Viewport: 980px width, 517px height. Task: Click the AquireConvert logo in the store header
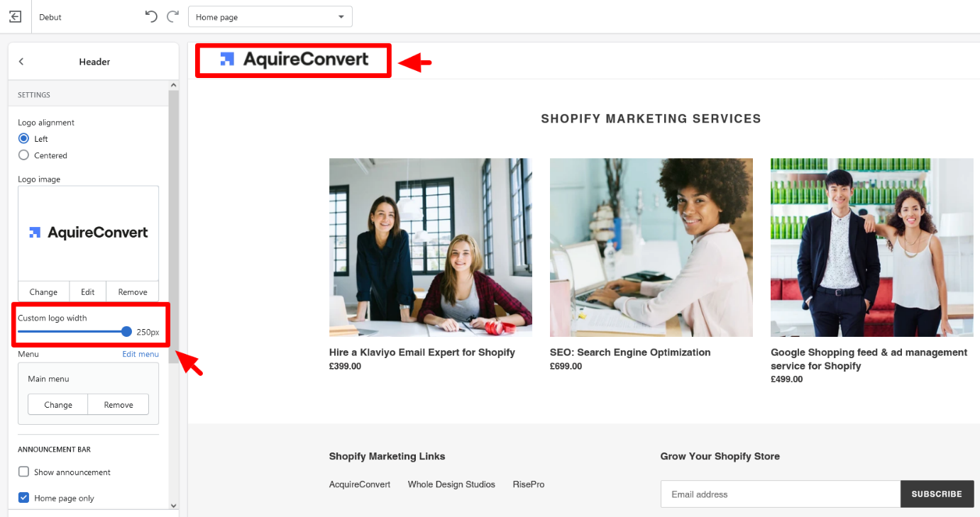coord(294,60)
